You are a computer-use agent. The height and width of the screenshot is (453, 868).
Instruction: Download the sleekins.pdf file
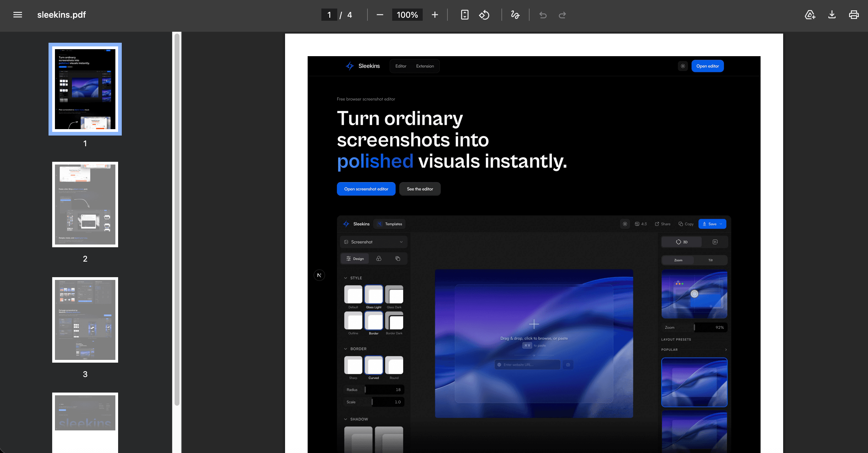(x=832, y=15)
